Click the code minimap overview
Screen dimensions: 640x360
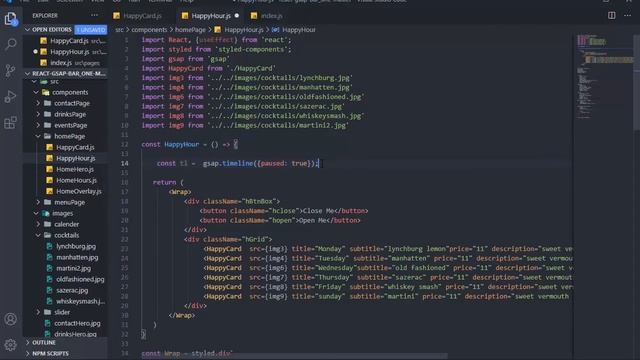605,78
